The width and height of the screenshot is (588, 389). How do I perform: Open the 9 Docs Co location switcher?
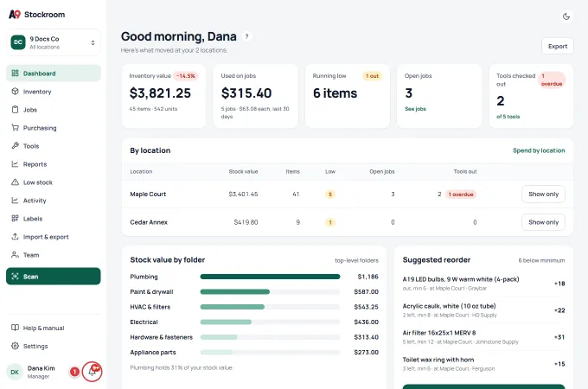pyautogui.click(x=54, y=42)
